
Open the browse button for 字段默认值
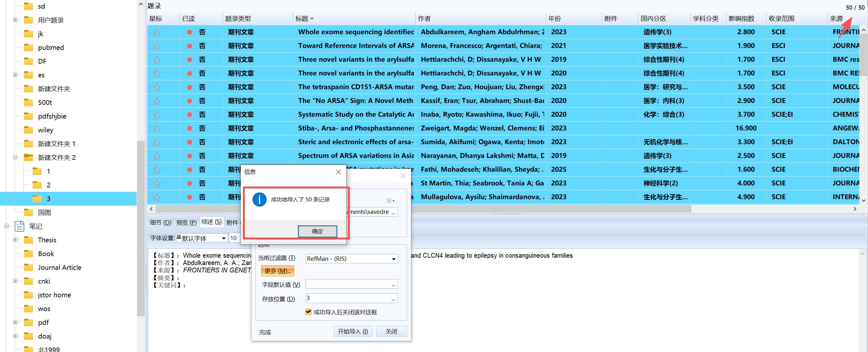(393, 284)
